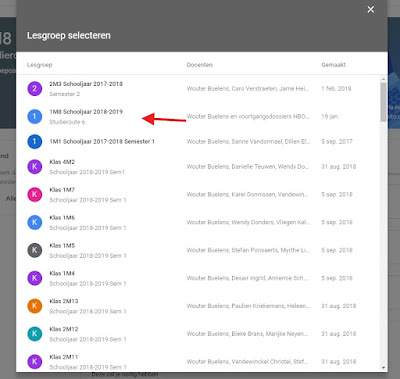Click the Gemaakt column header
The height and width of the screenshot is (379, 400).
coord(333,65)
